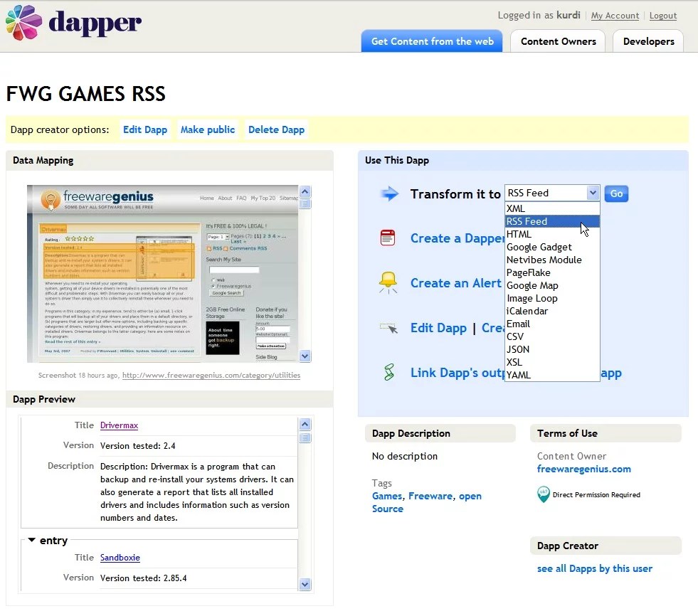Click Data Mapping scrollbar up arrow
The image size is (698, 616).
tap(305, 192)
